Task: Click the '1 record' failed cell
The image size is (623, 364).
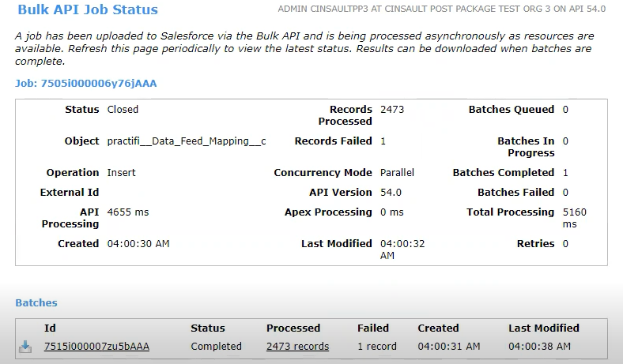Action: pos(377,347)
